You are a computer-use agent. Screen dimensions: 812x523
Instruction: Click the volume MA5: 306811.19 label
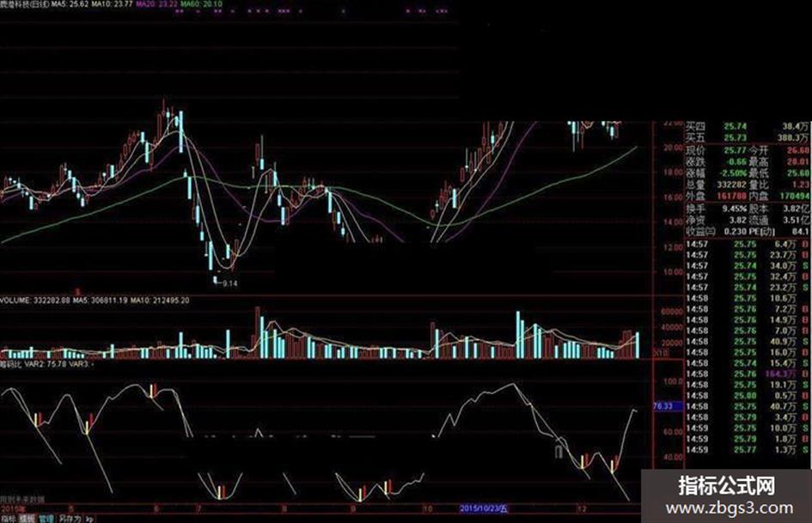(100, 301)
